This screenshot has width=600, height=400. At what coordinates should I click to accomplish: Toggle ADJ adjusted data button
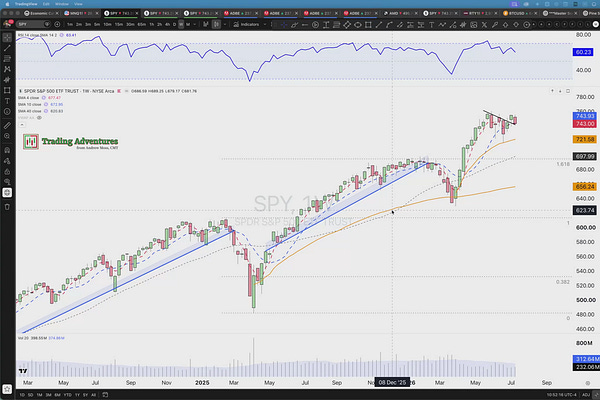tap(586, 395)
